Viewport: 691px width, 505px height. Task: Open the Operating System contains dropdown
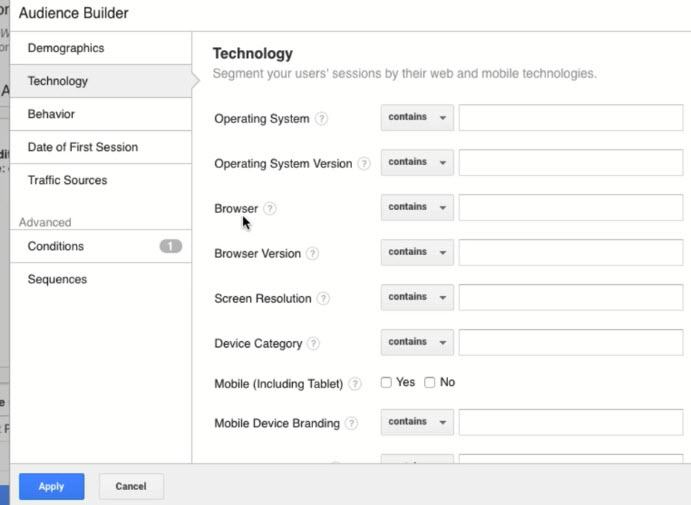[417, 118]
